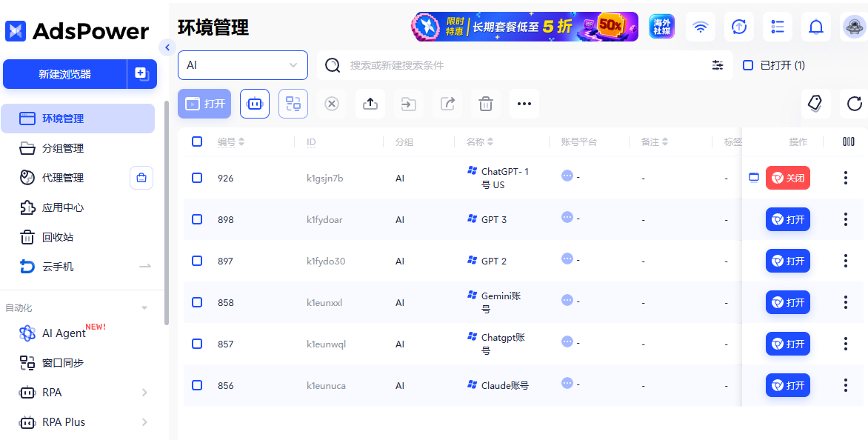Click the promotional discount banner

point(525,27)
